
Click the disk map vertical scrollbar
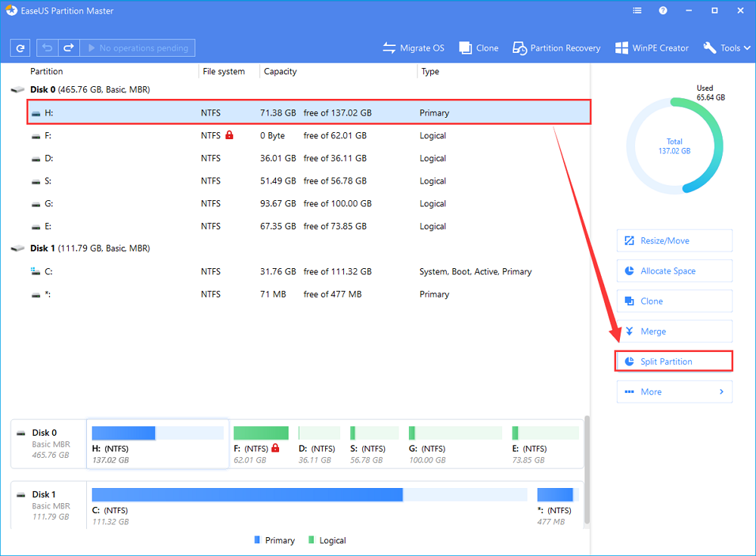[587, 470]
